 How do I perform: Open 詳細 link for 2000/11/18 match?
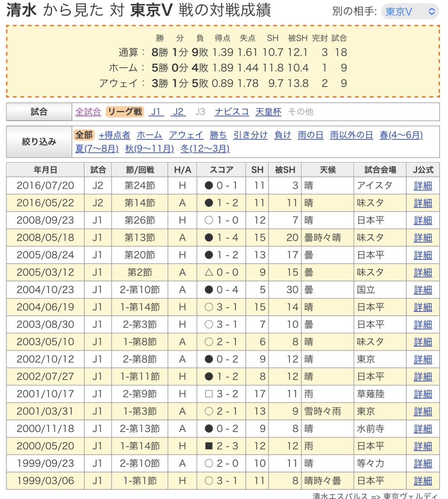[x=423, y=429]
